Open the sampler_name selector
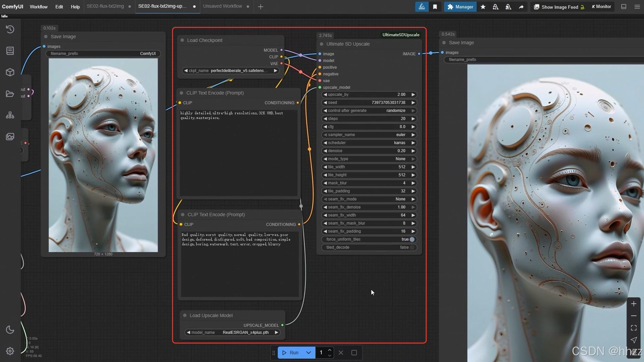This screenshot has width=644, height=362. 369,135
